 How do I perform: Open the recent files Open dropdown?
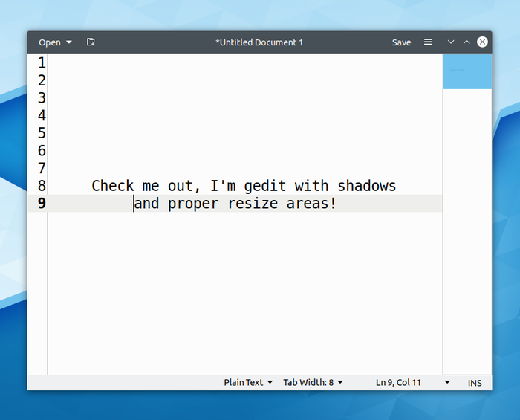tap(55, 42)
